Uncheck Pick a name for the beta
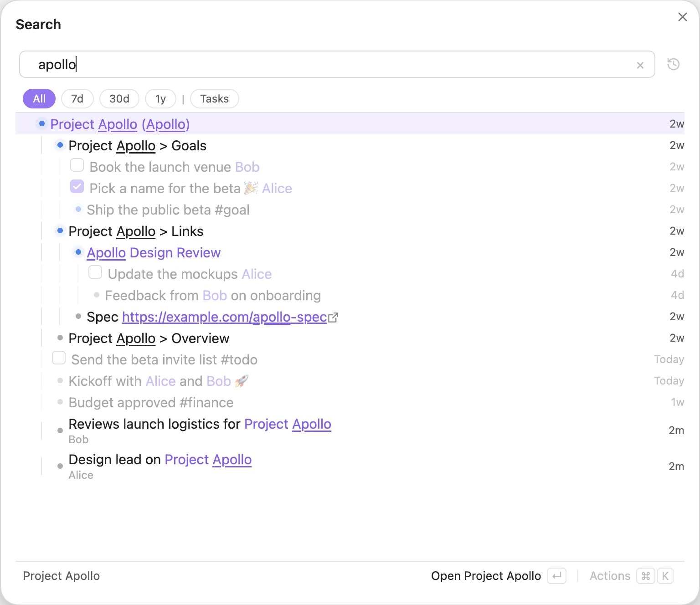 [77, 186]
